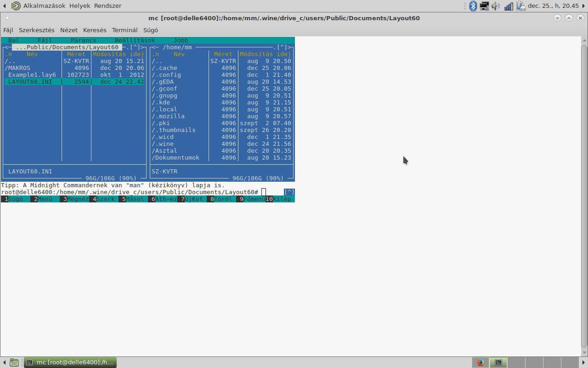Maximize the mc terminal window

click(x=569, y=18)
